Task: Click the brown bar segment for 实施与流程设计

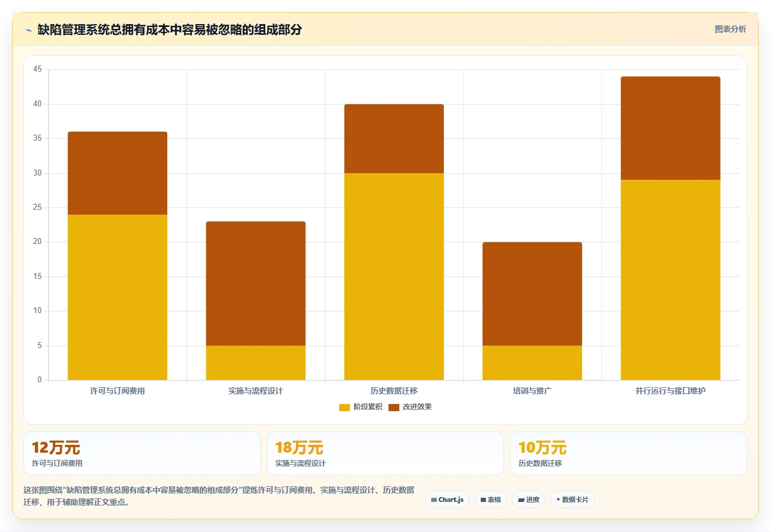Action: (x=256, y=284)
